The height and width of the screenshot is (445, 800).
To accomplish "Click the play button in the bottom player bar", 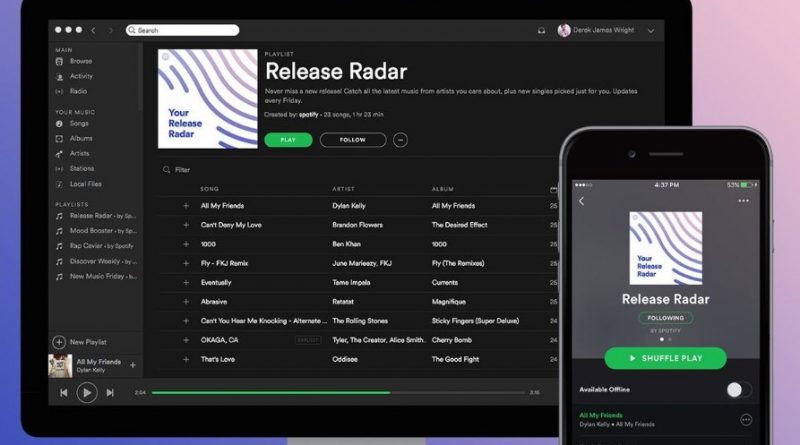I will tap(86, 393).
